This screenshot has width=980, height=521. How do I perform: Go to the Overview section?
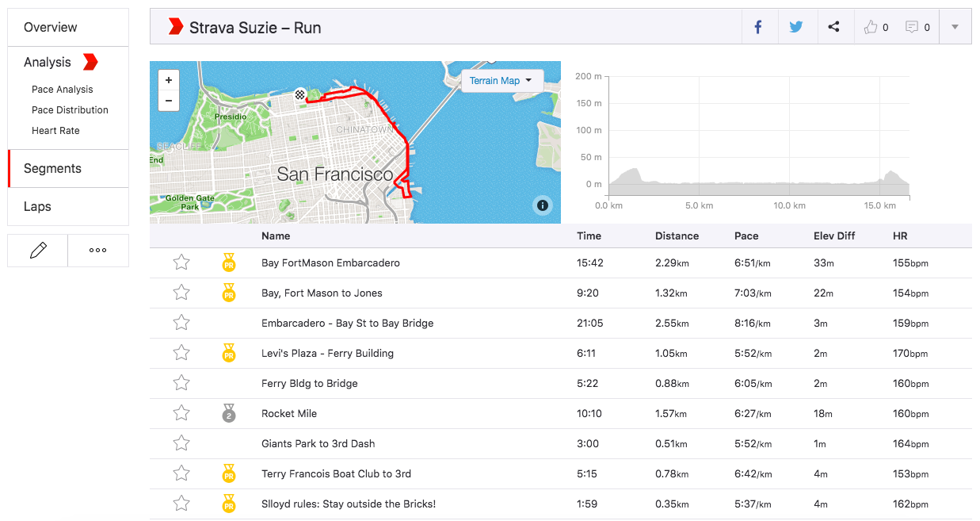[x=49, y=27]
